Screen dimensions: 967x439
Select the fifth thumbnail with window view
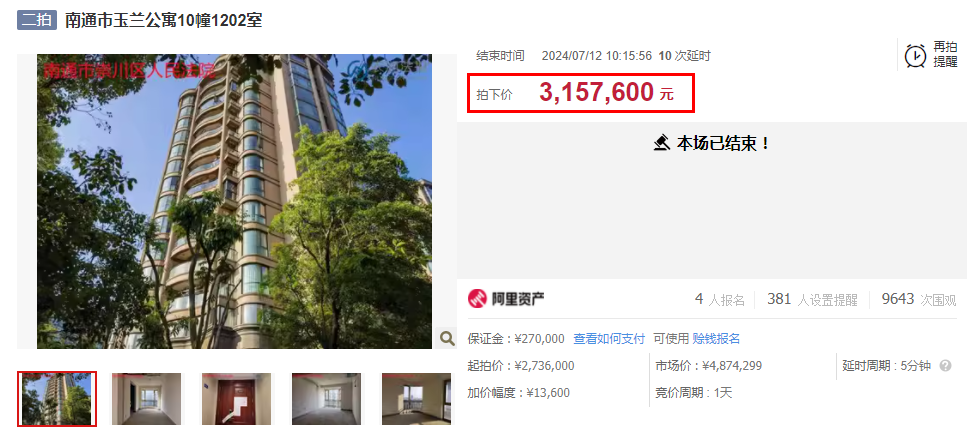[x=416, y=398]
